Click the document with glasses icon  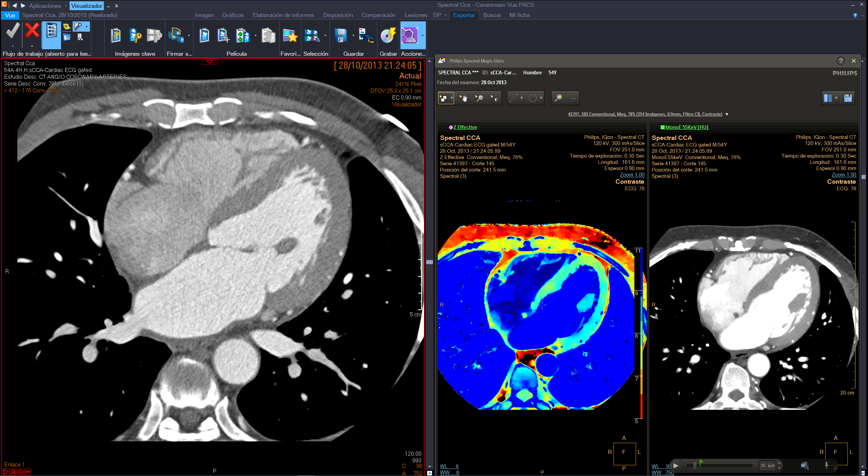pyautogui.click(x=80, y=37)
